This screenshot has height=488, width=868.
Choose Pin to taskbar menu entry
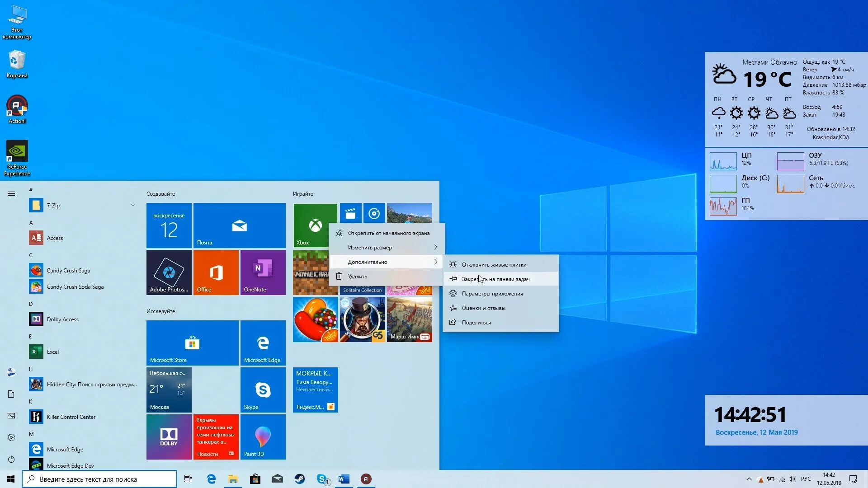tap(495, 279)
